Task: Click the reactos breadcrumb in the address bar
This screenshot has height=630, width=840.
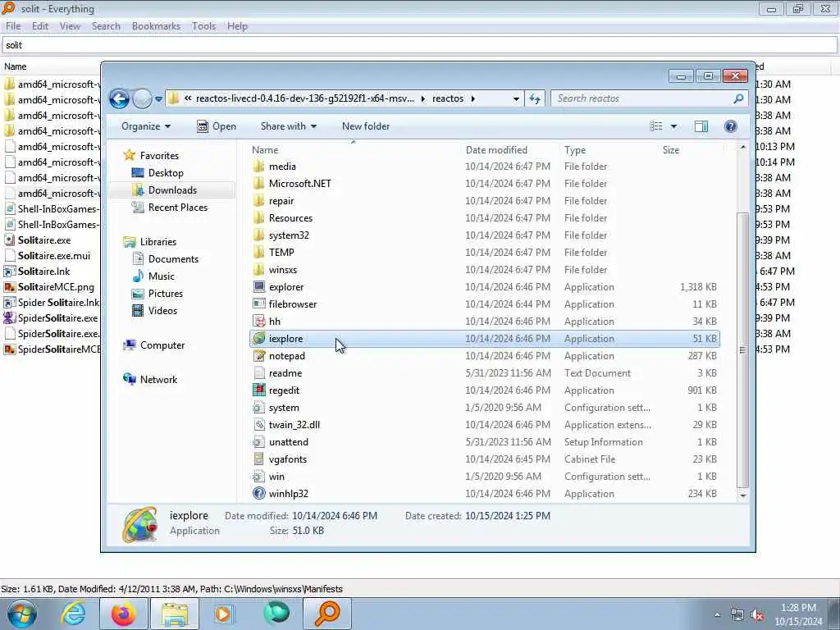Action: coord(448,98)
